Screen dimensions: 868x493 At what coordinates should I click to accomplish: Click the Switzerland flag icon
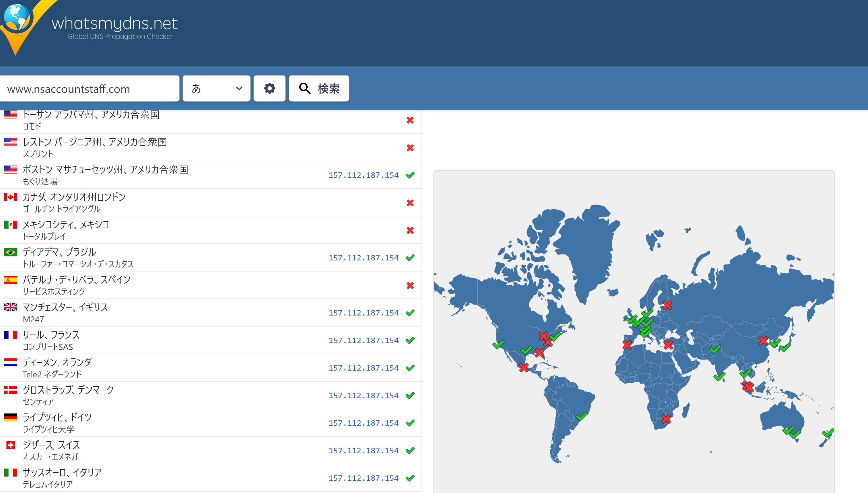(x=11, y=445)
